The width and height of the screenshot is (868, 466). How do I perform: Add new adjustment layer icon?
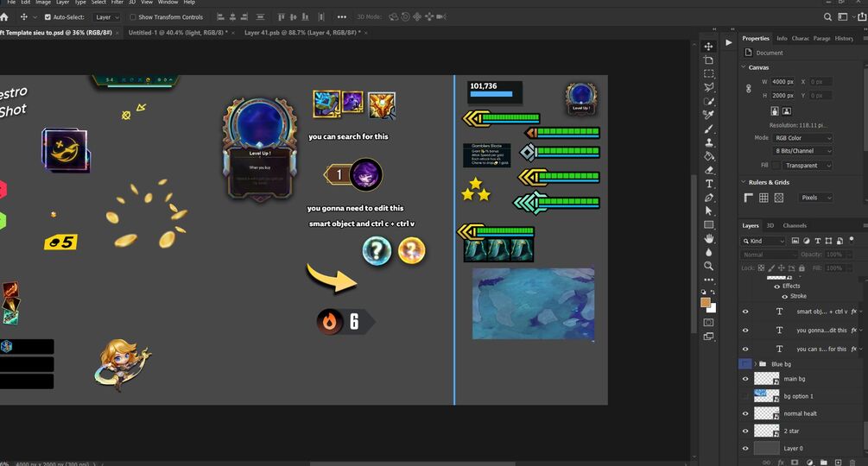point(809,463)
